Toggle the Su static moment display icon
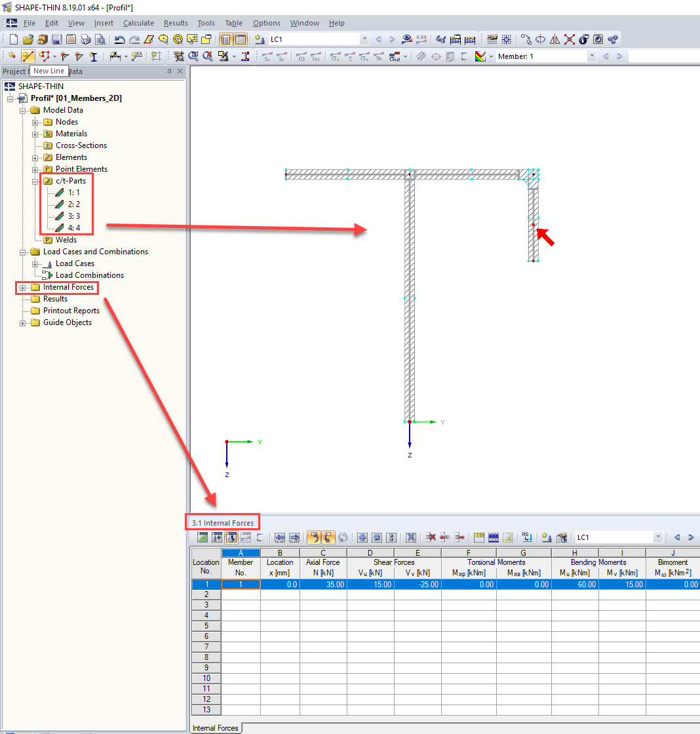 pyautogui.click(x=267, y=56)
